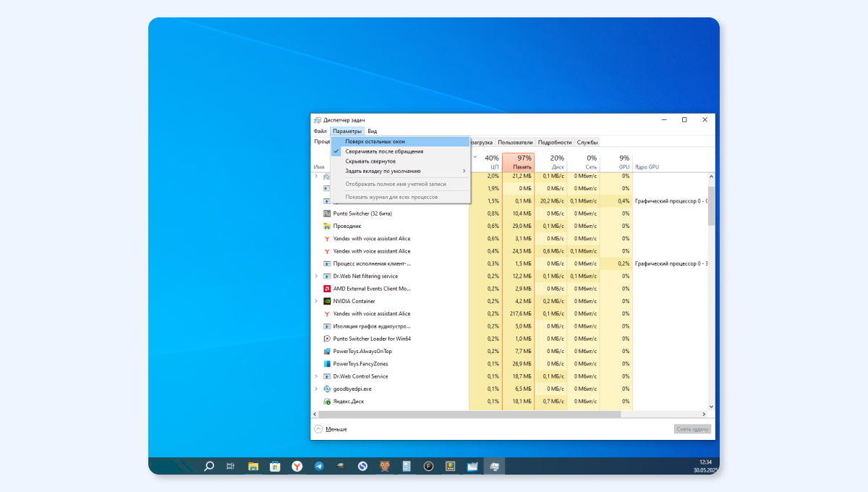The image size is (868, 492).
Task: Enable Поверх остальных окон option
Action: tap(401, 142)
